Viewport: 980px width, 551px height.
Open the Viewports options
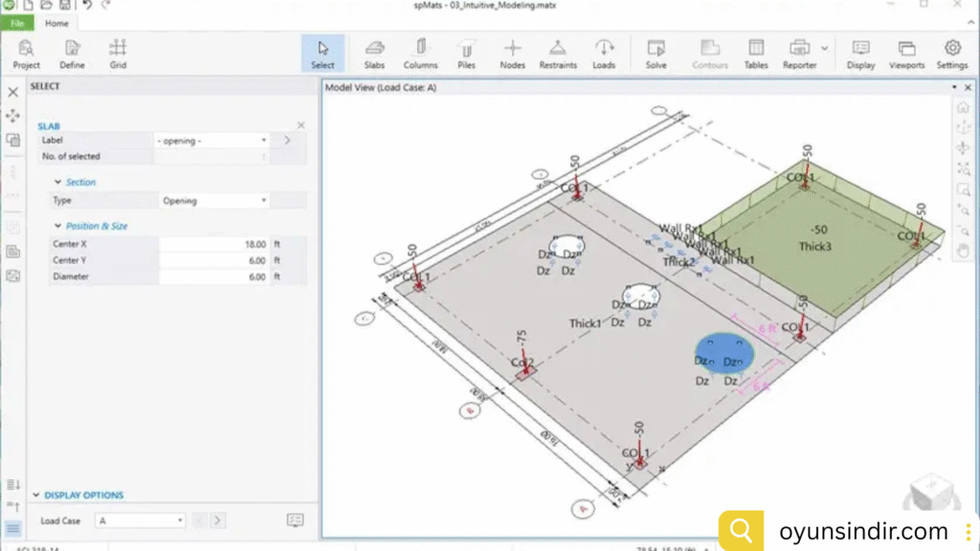tap(906, 53)
